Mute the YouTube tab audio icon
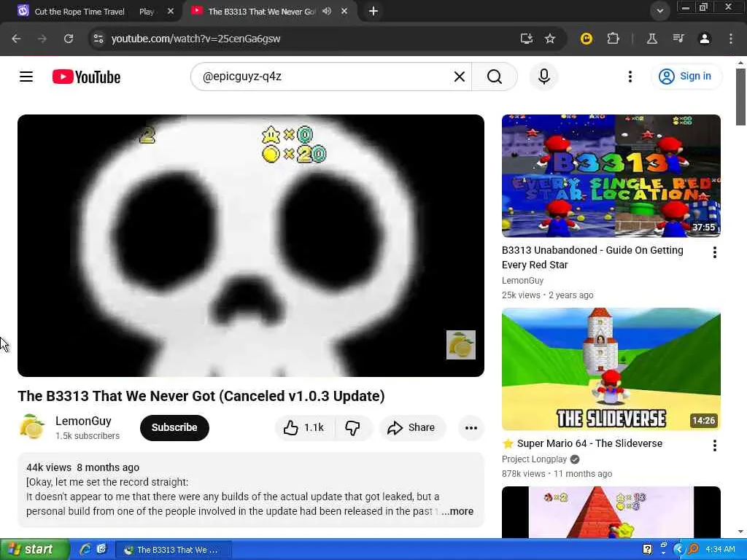 (x=327, y=11)
